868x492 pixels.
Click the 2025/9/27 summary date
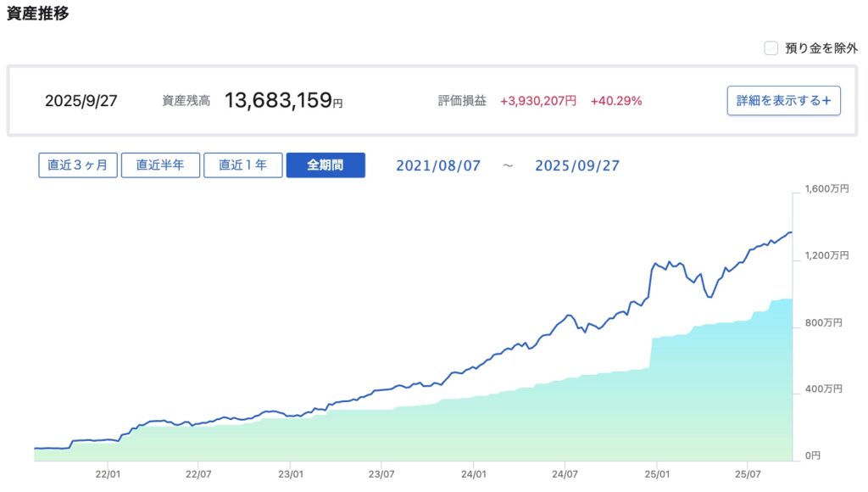click(x=81, y=101)
